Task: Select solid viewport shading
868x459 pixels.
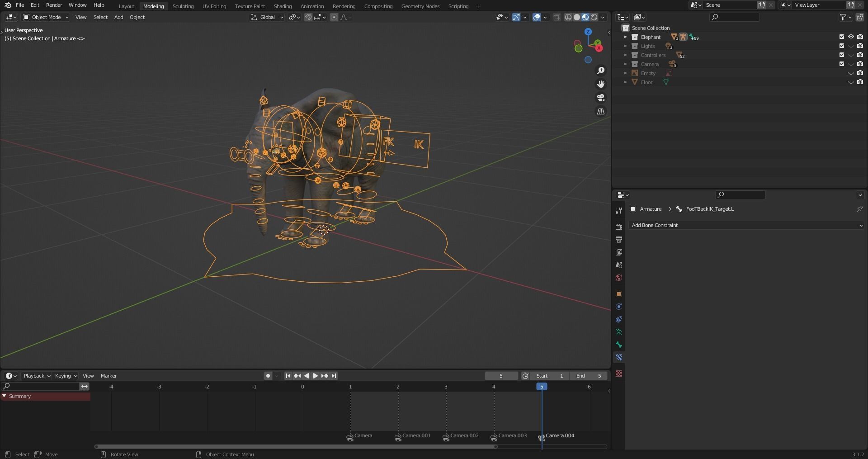Action: click(577, 17)
